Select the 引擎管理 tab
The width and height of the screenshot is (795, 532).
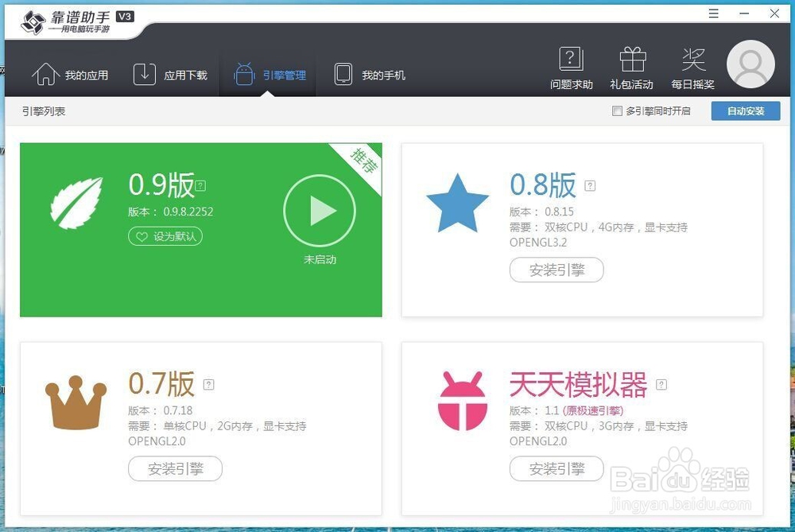click(270, 75)
